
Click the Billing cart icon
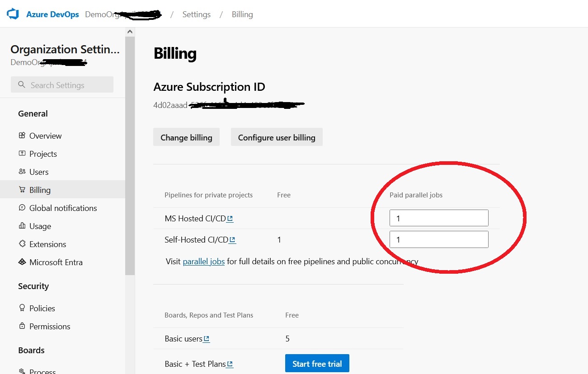coord(22,190)
